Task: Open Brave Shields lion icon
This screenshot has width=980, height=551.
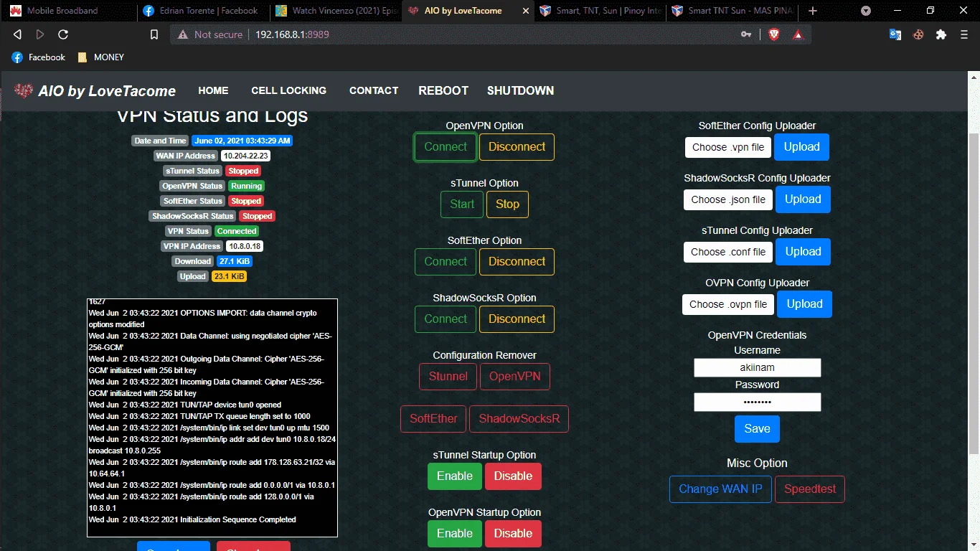Action: click(x=773, y=34)
